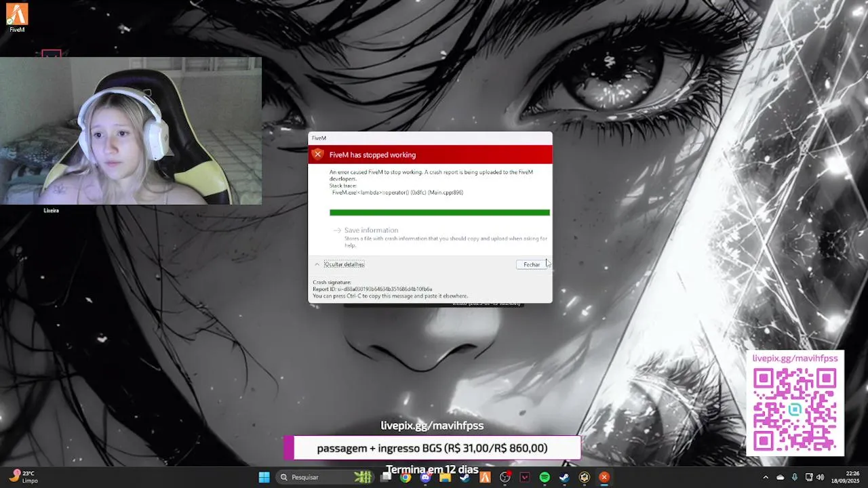Image resolution: width=868 pixels, height=488 pixels.
Task: Expand hidden system tray icons chevron
Action: pos(766,477)
